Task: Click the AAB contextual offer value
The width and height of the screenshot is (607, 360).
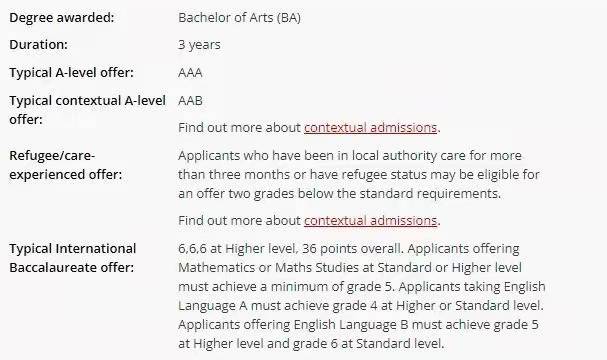Action: pos(190,101)
